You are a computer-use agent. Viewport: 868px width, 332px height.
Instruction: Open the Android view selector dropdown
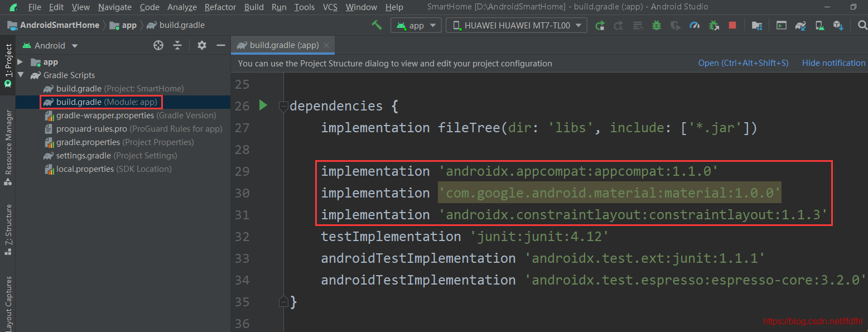tap(50, 45)
